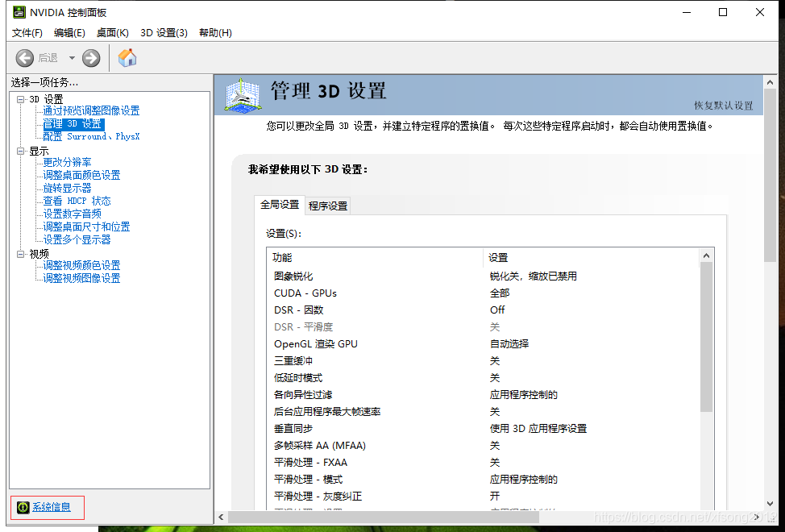Viewport: 785px width, 532px height.
Task: Collapse the 3D 设置 tree node
Action: [20, 99]
